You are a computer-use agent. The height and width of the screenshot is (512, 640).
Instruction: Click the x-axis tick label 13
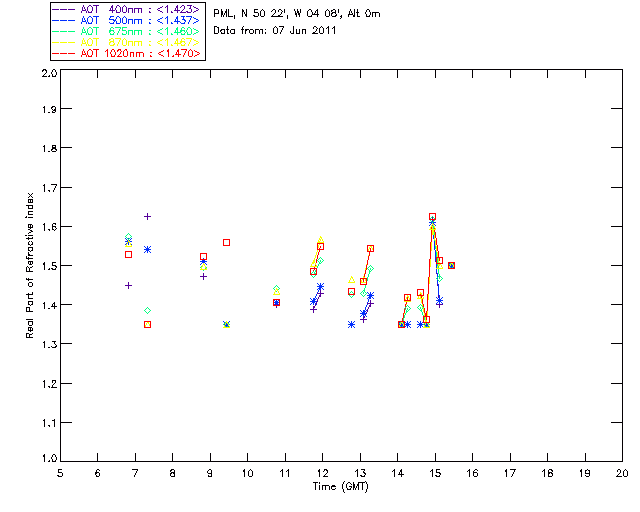tap(360, 473)
